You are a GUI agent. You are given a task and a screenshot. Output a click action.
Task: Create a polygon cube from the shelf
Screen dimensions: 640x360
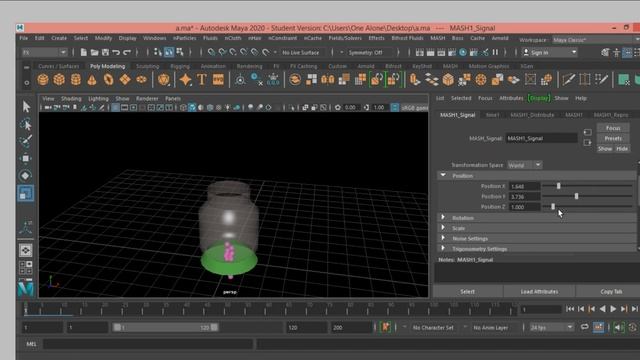pos(59,80)
